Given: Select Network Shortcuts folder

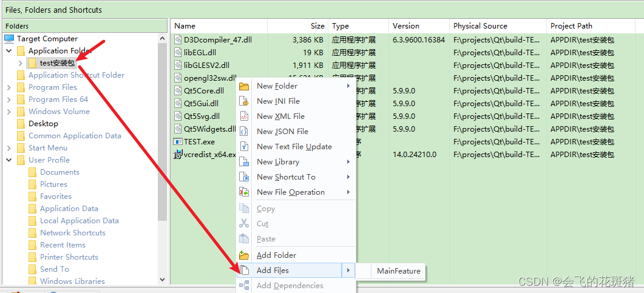Looking at the screenshot, I should click(73, 233).
